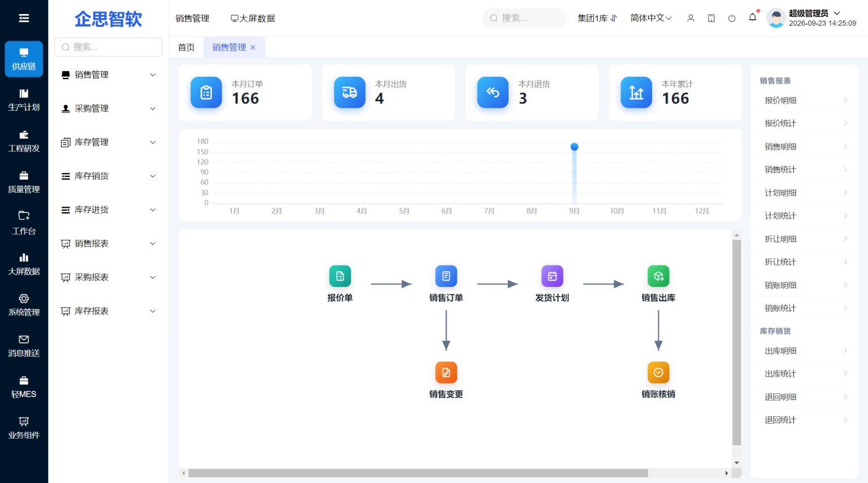Click the September data point on chart
Image resolution: width=868 pixels, height=483 pixels.
click(574, 147)
